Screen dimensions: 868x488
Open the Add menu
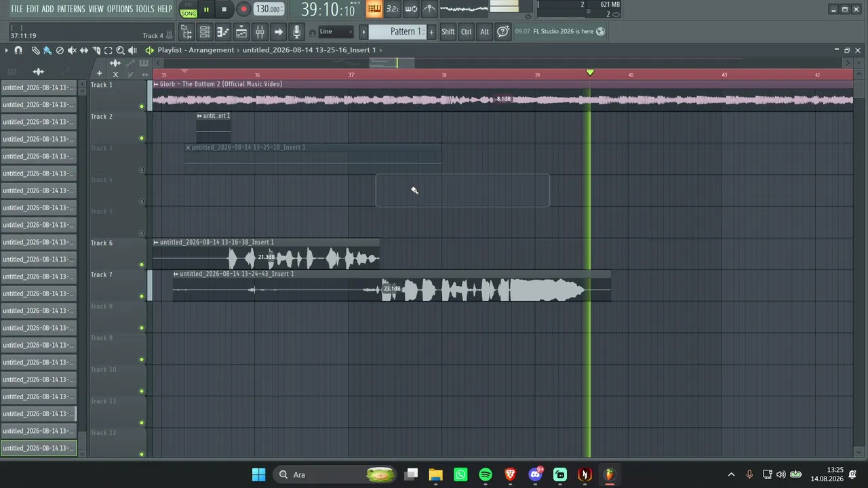pos(47,9)
